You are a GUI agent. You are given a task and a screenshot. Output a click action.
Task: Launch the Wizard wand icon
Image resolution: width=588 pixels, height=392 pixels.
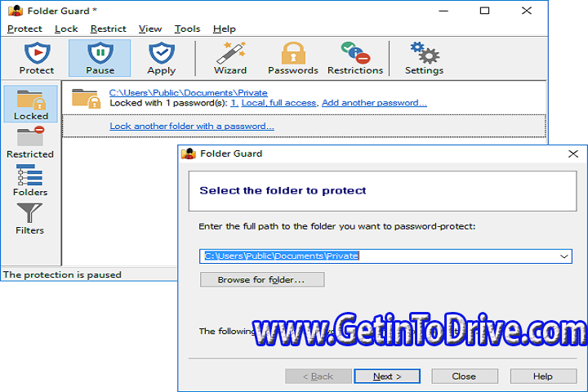230,58
